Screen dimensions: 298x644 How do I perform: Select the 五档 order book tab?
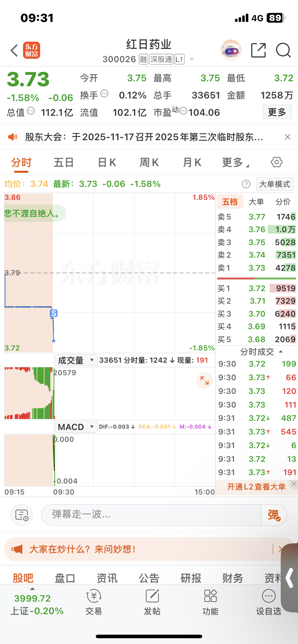point(230,202)
